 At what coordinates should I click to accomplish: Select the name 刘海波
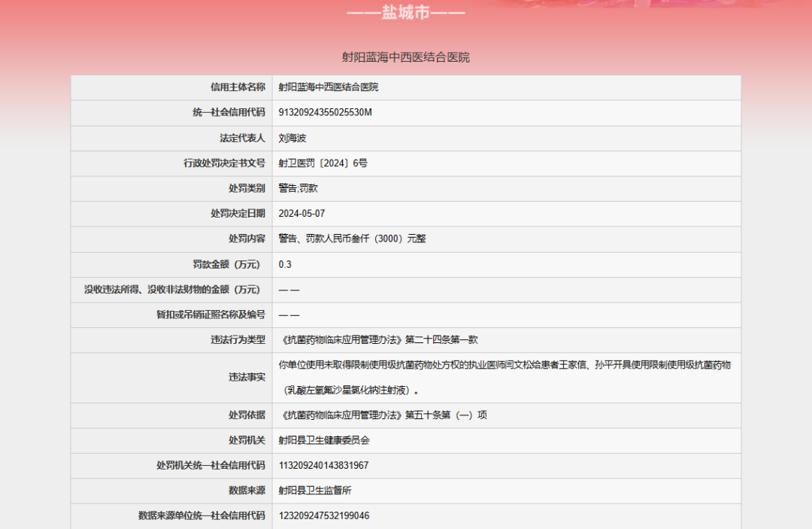[x=292, y=138]
